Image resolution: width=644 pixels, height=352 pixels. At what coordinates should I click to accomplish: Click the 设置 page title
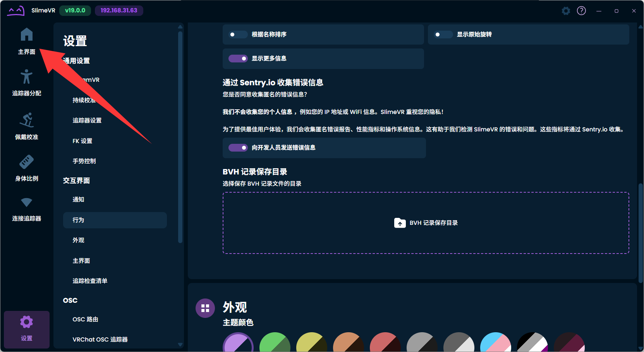[x=75, y=41]
